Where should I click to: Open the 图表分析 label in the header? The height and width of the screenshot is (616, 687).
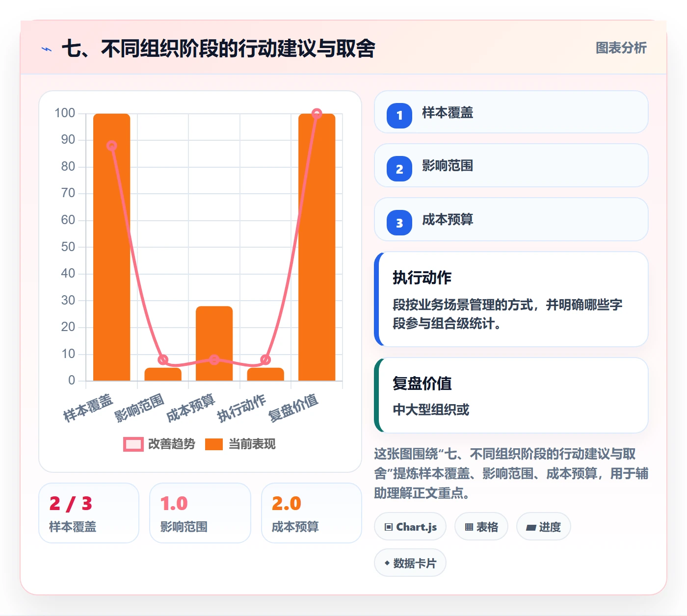click(x=621, y=48)
